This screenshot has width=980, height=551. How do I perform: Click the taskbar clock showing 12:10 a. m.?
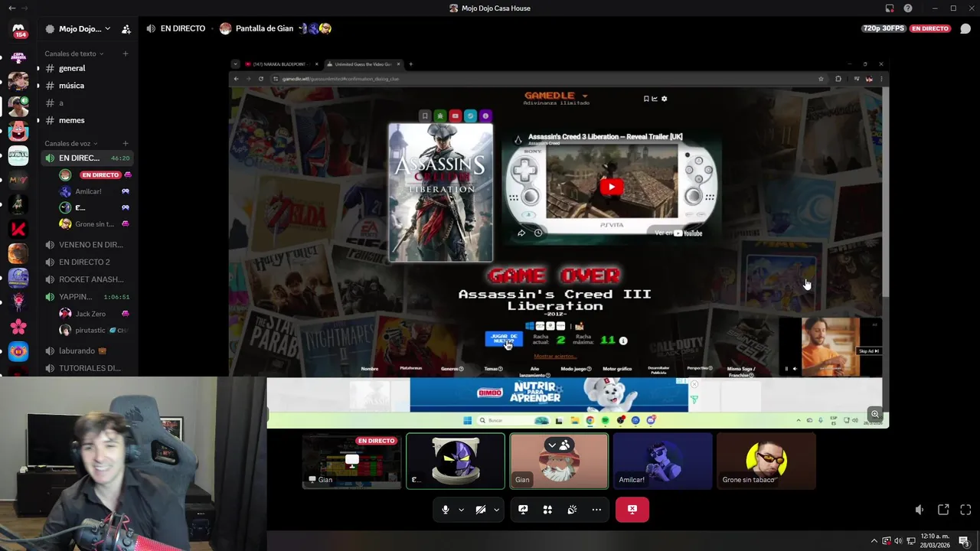[935, 541]
